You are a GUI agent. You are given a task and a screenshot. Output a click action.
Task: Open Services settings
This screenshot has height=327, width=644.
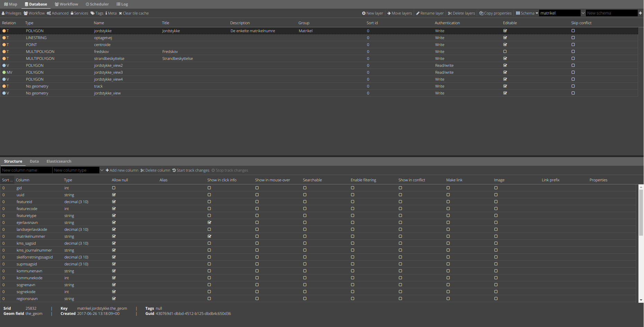point(79,13)
